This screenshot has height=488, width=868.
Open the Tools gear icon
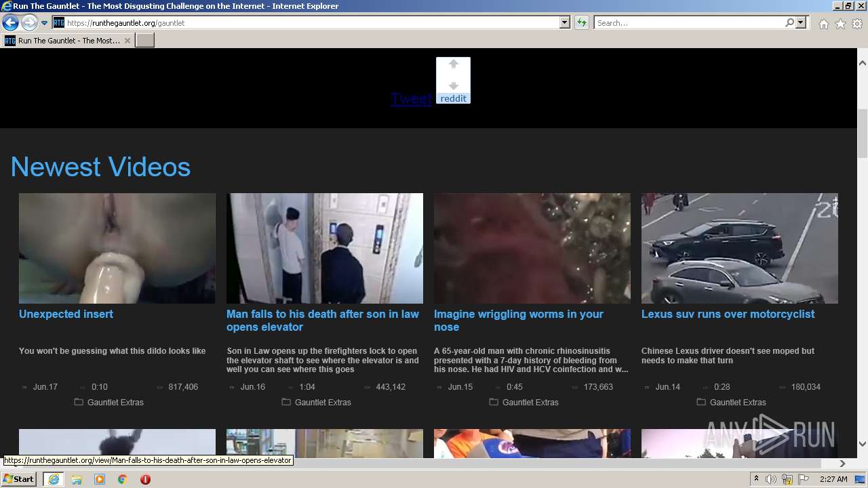coord(857,24)
